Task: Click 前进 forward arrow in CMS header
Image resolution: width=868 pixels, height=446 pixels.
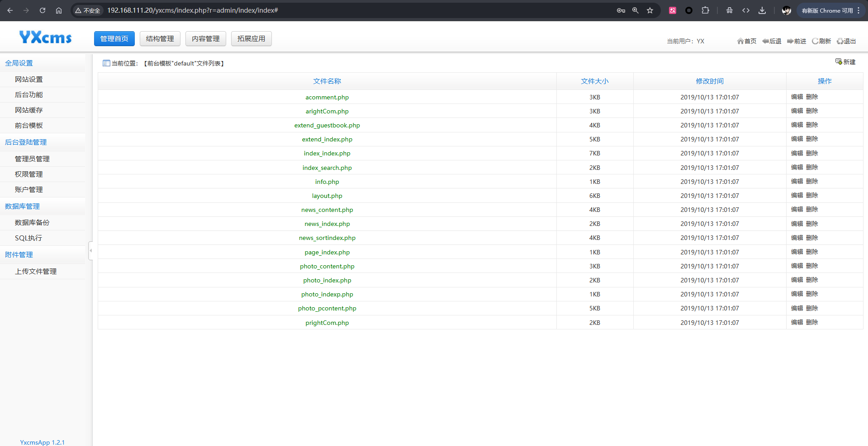Action: point(797,41)
